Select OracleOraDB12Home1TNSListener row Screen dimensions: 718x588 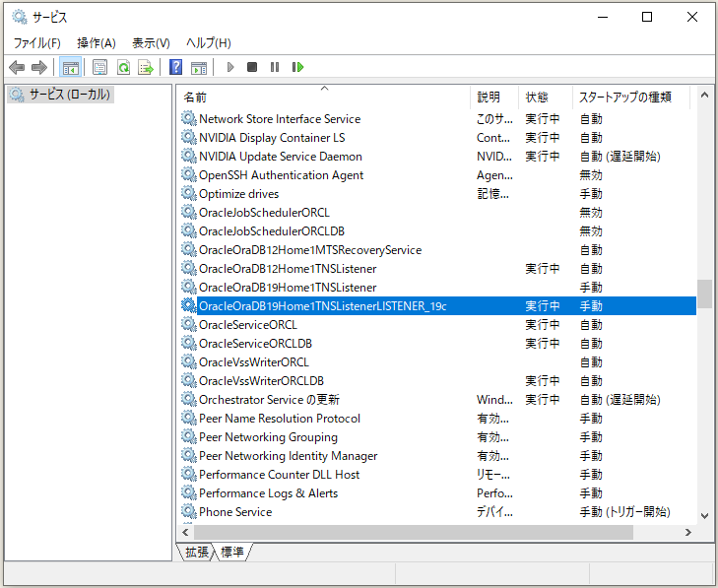[x=437, y=268]
